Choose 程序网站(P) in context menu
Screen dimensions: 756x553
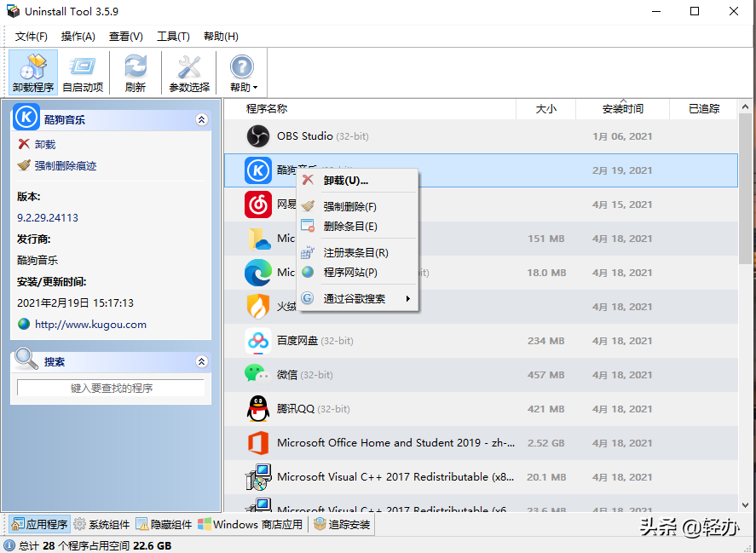pos(357,273)
